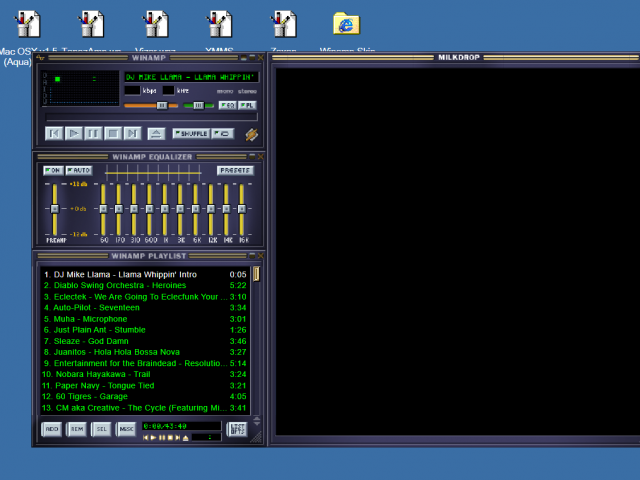Click the scrolling song title display

[x=191, y=77]
